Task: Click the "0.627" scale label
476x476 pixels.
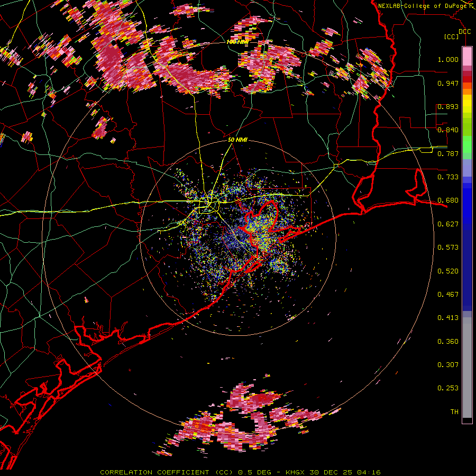Action: (448, 224)
